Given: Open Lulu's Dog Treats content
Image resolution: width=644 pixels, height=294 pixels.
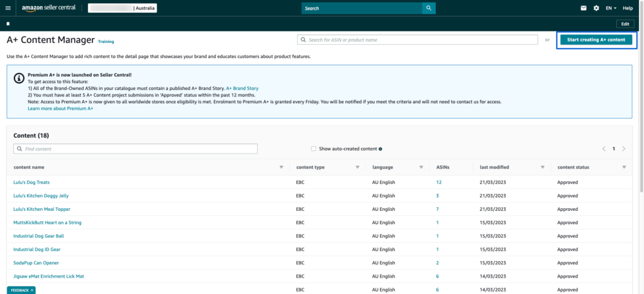Looking at the screenshot, I should pyautogui.click(x=31, y=182).
